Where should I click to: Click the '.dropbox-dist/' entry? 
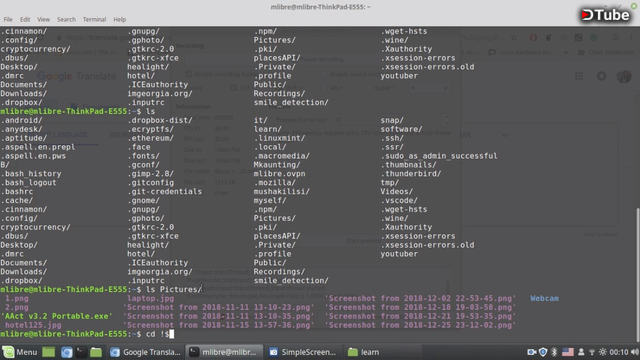[x=160, y=120]
